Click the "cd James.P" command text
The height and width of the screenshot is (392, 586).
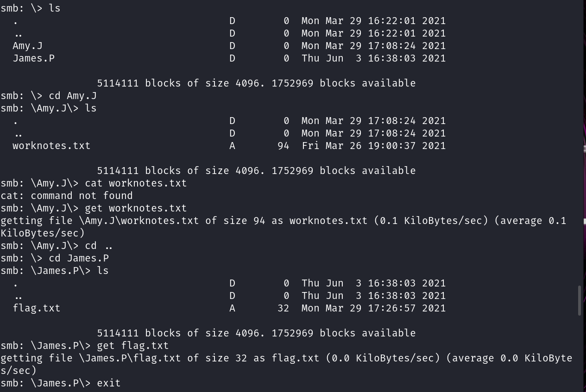click(x=79, y=258)
